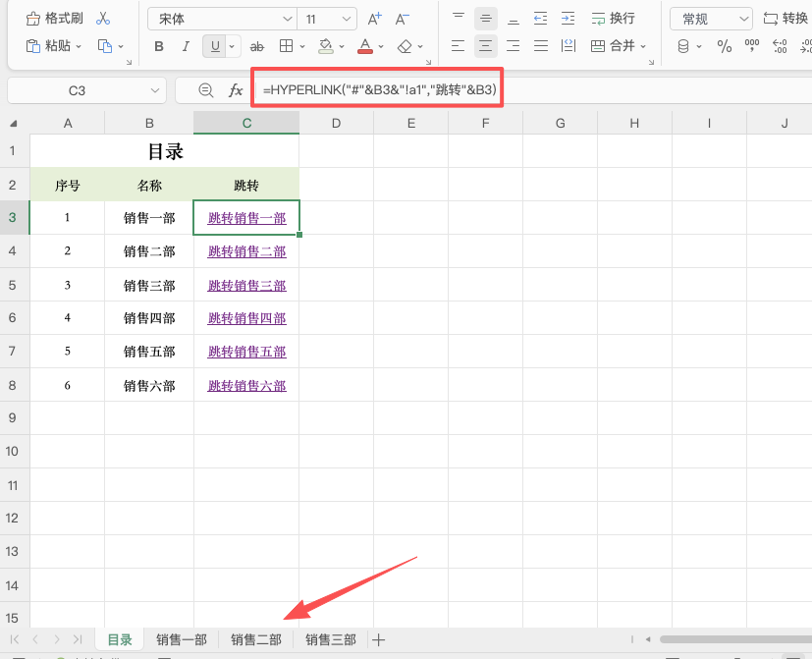The width and height of the screenshot is (812, 659).
Task: Increase font size with A+ icon
Action: pos(374,20)
